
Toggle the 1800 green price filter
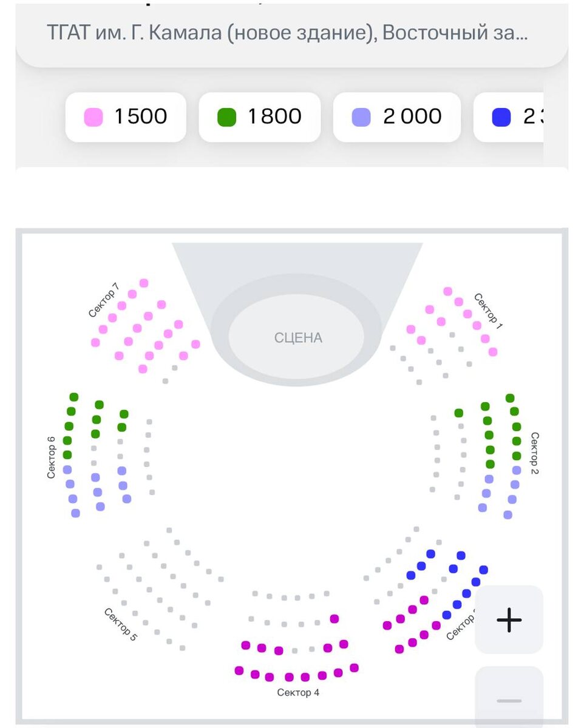(x=259, y=116)
